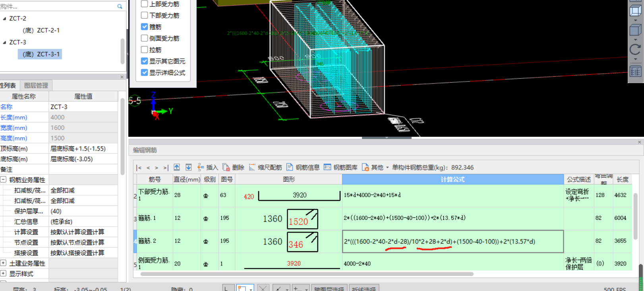Image resolution: width=644 pixels, height=291 pixels.
Task: Go to next rebar row arrow
Action: [157, 168]
